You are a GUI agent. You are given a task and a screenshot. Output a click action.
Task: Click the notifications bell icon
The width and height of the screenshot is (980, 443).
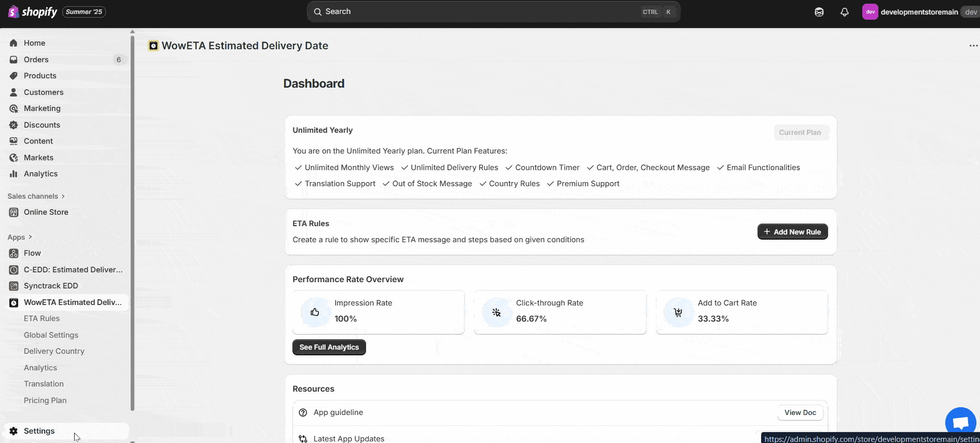(x=844, y=12)
